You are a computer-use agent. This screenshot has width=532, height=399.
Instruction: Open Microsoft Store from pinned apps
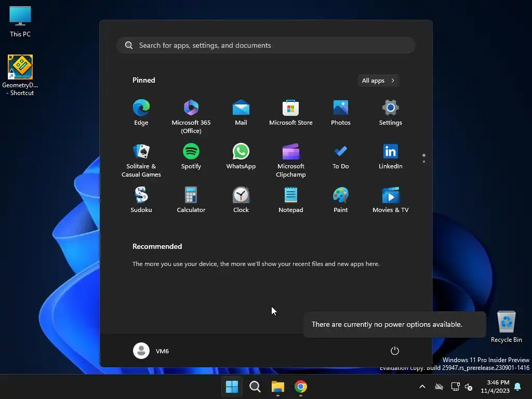[291, 113]
